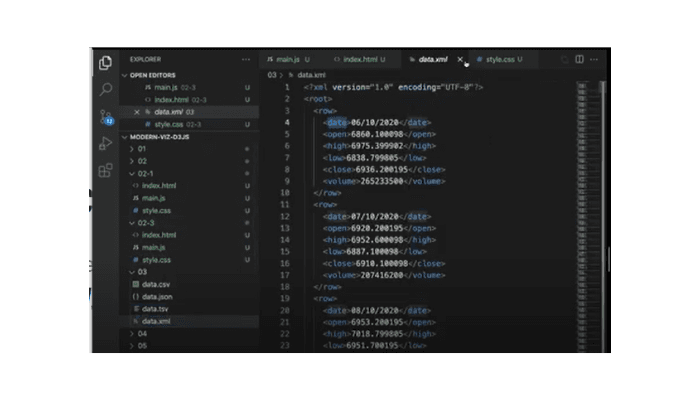Click the 265233500 volume value
This screenshot has height=400, width=700.
[382, 181]
